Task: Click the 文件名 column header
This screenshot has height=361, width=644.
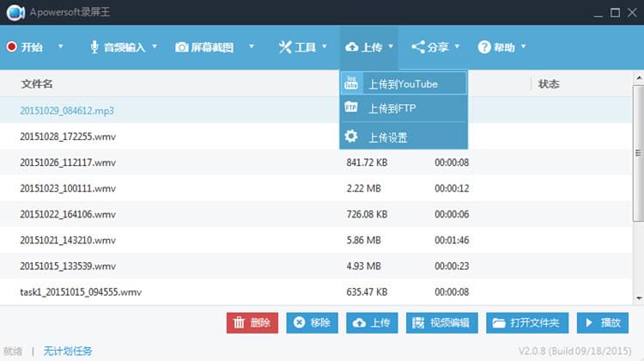Action: point(37,84)
